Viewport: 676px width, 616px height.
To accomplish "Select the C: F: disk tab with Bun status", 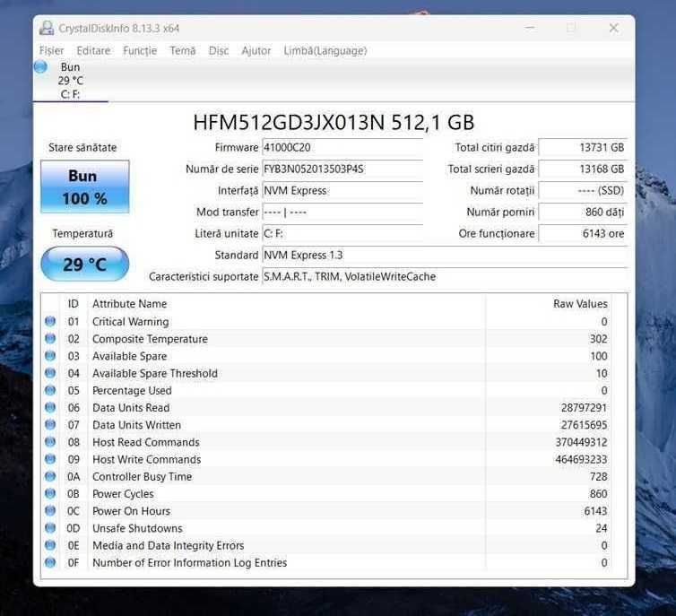I will pyautogui.click(x=70, y=81).
